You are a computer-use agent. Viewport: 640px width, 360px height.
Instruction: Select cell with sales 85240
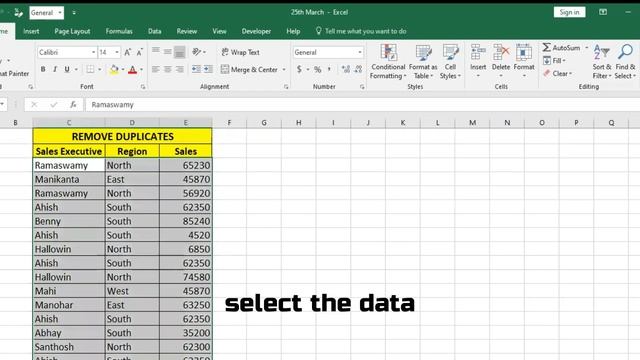point(186,221)
